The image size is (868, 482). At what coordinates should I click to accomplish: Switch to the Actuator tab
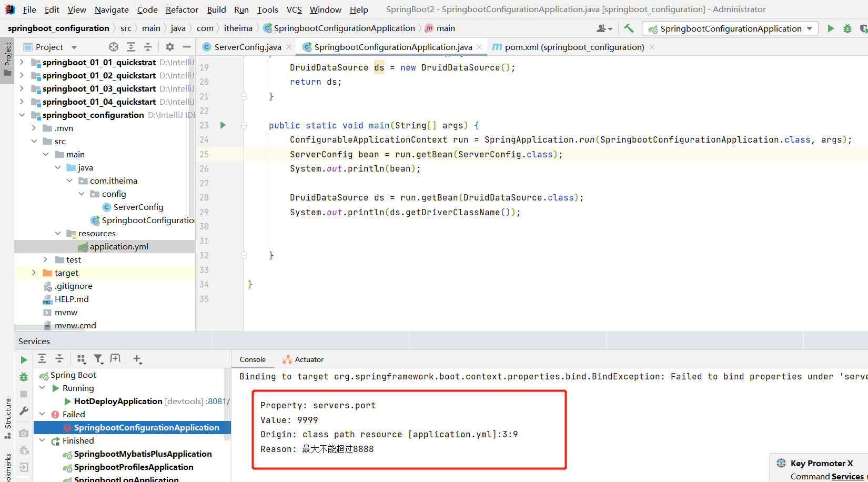(x=303, y=359)
